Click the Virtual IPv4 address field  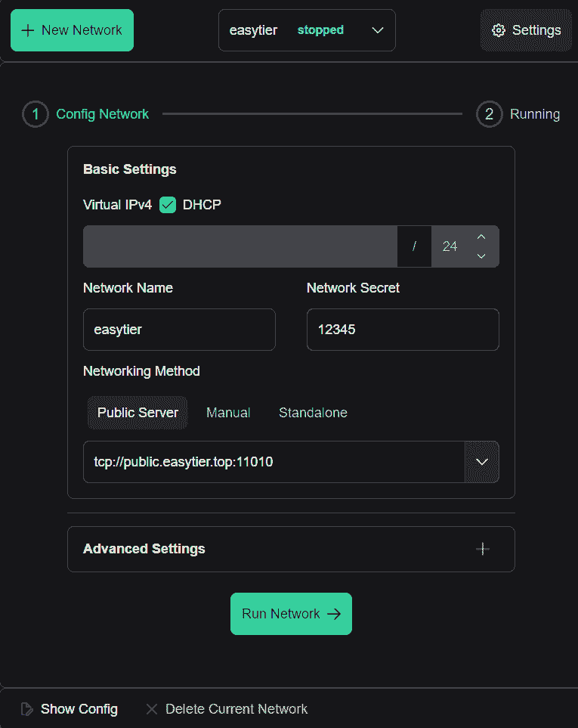[x=240, y=246]
